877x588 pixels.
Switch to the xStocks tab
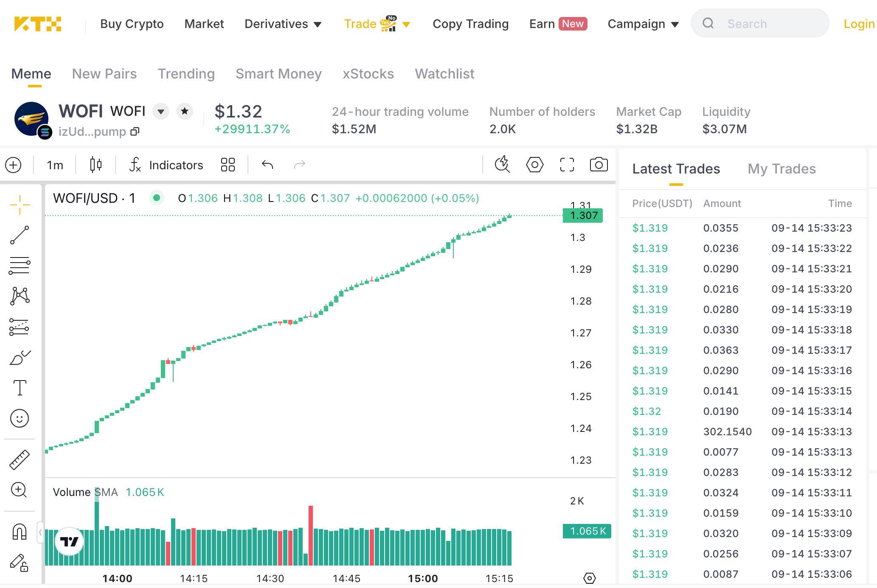368,74
